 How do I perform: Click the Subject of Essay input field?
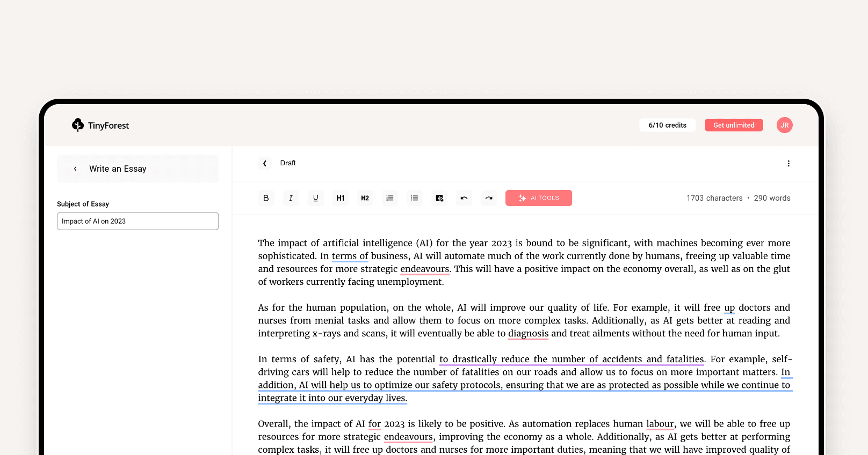pos(138,221)
